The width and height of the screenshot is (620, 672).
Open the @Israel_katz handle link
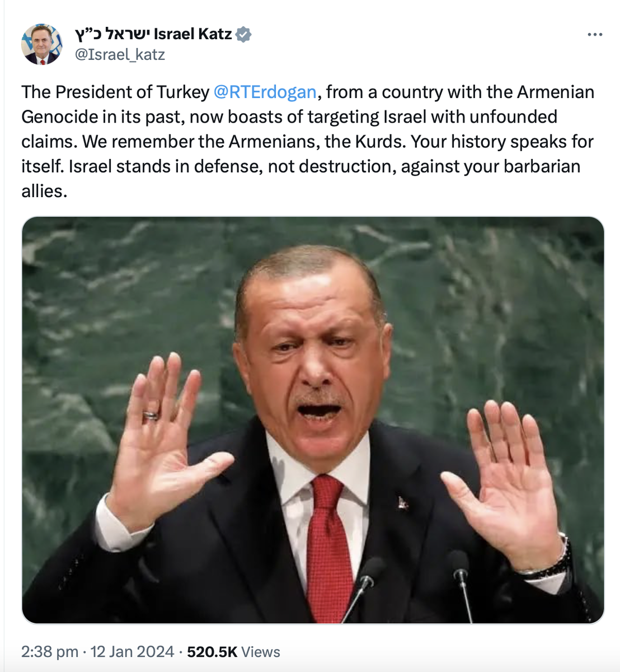click(120, 54)
